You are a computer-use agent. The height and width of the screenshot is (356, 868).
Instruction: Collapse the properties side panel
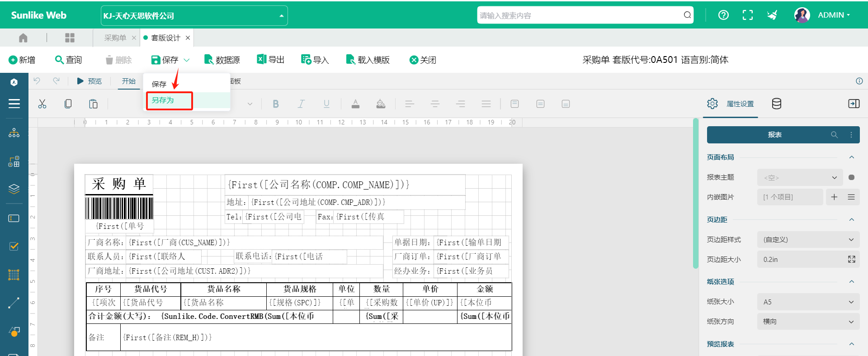click(x=854, y=104)
